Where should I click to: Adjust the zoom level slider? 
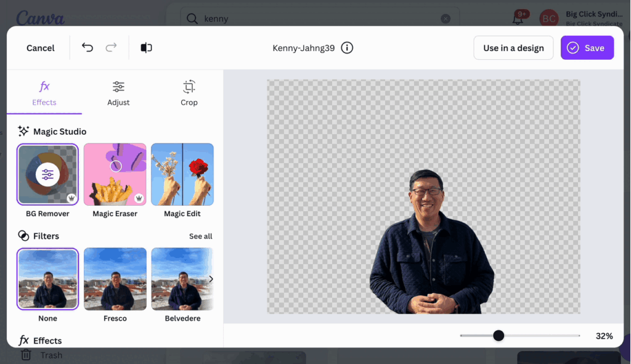click(499, 336)
